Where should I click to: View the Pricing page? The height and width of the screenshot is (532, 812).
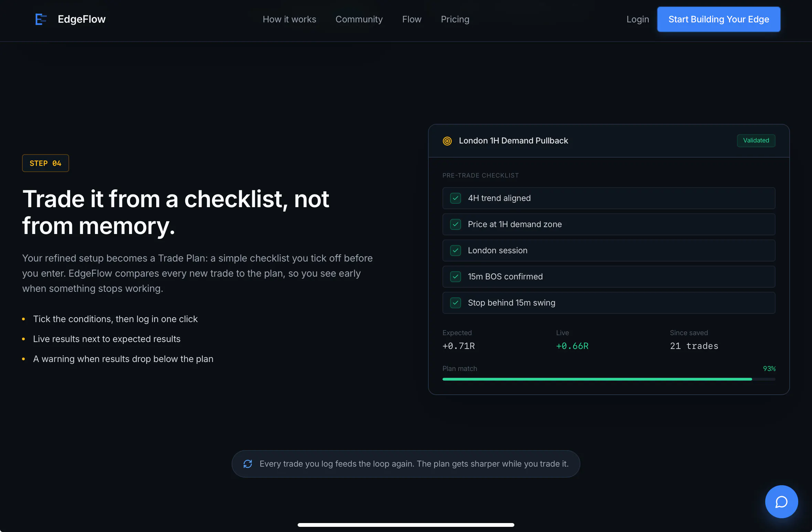click(455, 19)
